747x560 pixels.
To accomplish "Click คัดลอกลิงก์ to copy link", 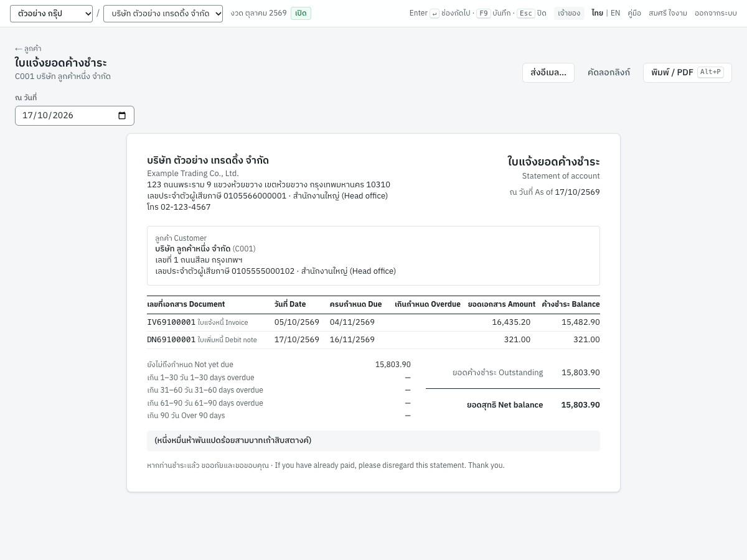I will [x=609, y=73].
